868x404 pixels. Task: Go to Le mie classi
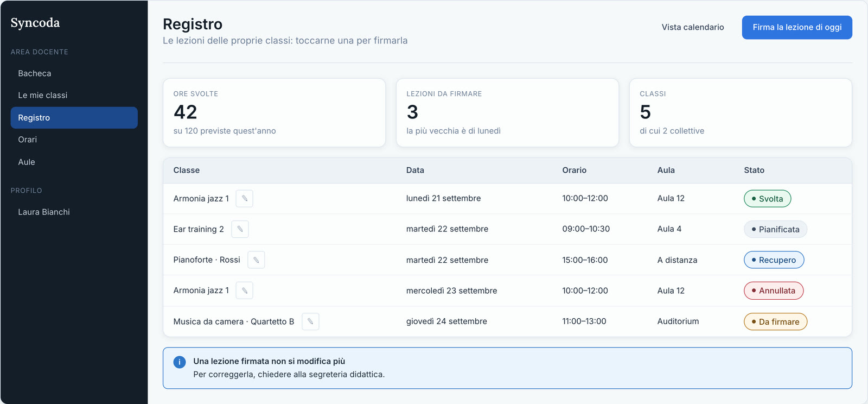pyautogui.click(x=74, y=95)
